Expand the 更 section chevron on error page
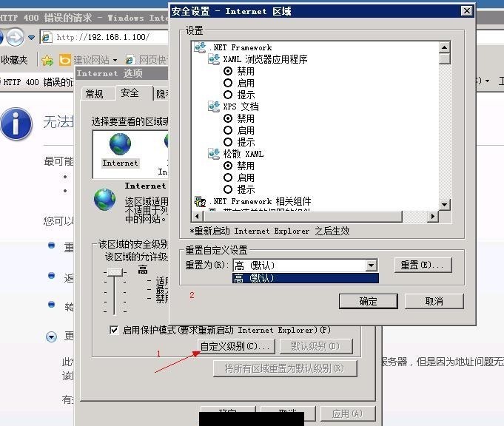Screen dimensions: 504x426 tap(51, 337)
